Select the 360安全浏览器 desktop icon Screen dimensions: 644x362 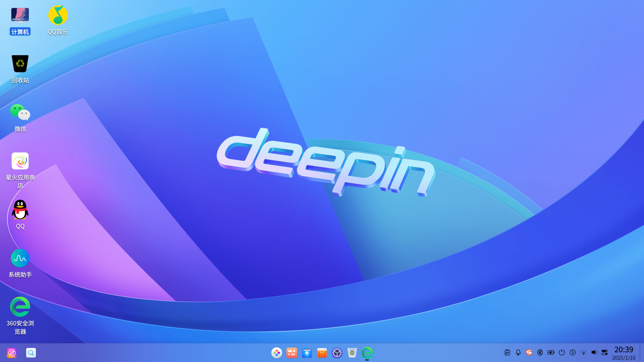pos(20,316)
